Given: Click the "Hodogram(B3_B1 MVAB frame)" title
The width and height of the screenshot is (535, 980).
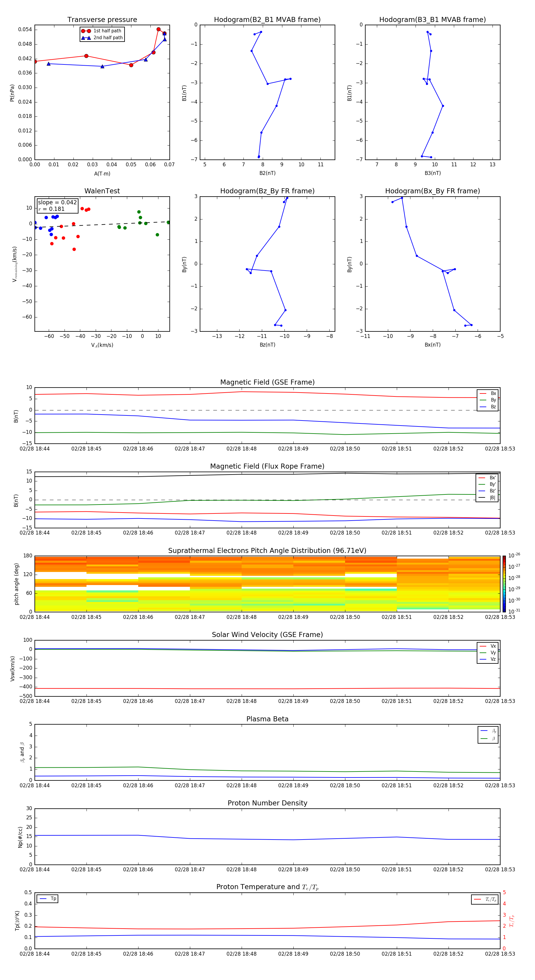Looking at the screenshot, I should click(432, 20).
